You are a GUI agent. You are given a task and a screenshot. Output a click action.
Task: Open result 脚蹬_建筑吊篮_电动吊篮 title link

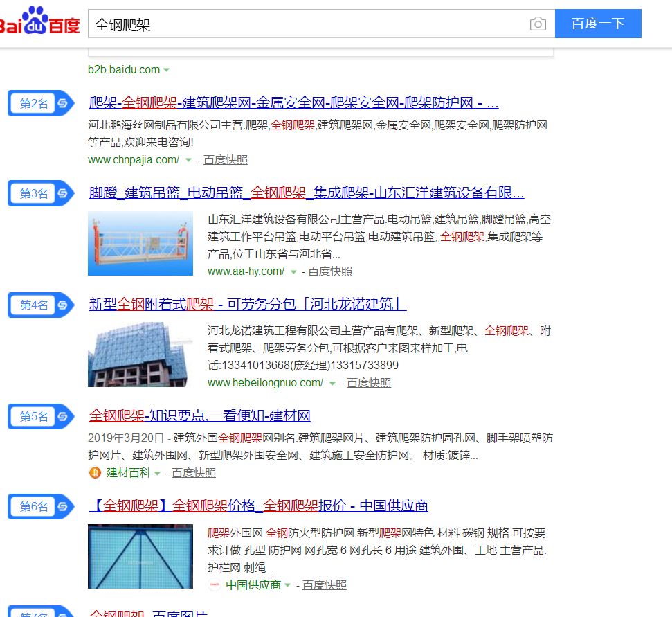[x=307, y=193]
